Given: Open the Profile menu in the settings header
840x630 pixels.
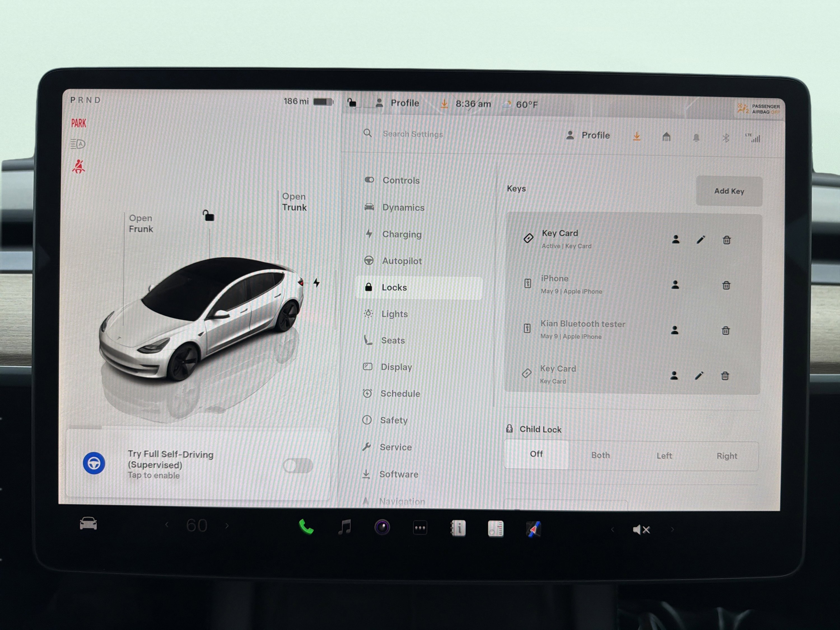Looking at the screenshot, I should pyautogui.click(x=587, y=135).
